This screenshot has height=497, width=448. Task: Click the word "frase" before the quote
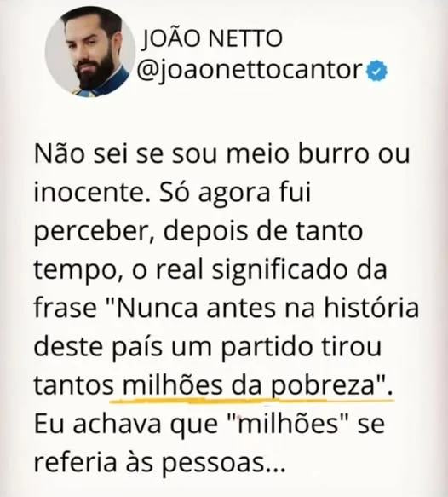coord(66,308)
